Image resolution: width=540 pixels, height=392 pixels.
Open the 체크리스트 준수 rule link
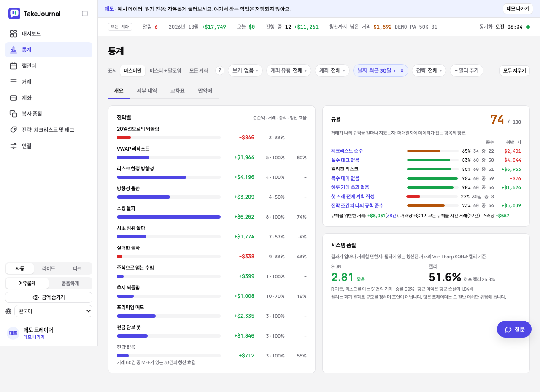347,151
